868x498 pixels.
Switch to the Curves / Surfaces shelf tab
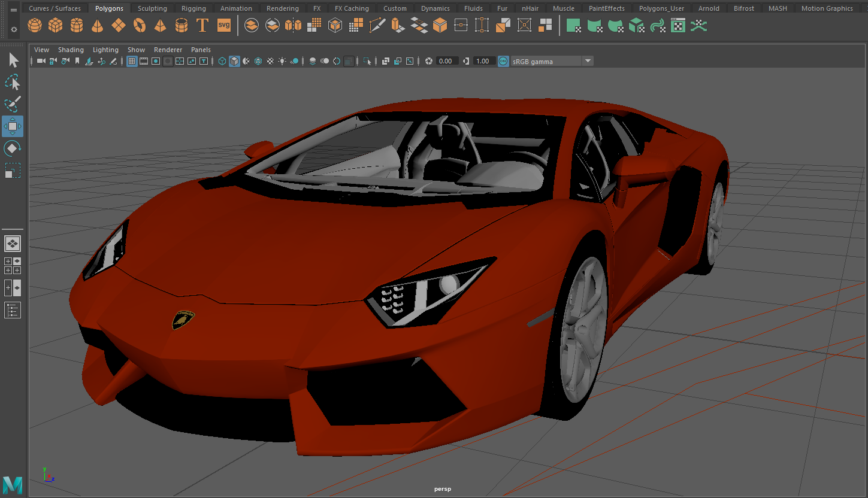55,8
